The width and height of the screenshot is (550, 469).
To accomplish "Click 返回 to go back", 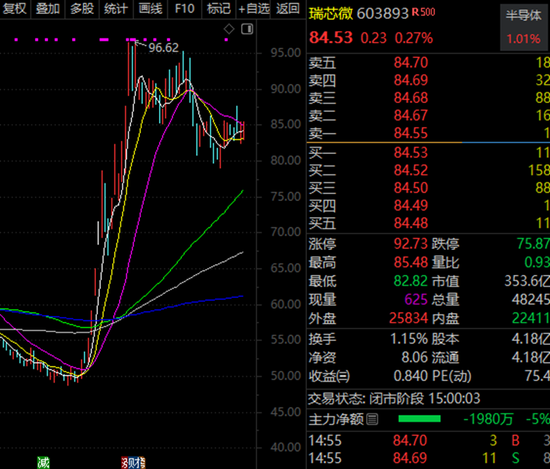I will point(288,8).
